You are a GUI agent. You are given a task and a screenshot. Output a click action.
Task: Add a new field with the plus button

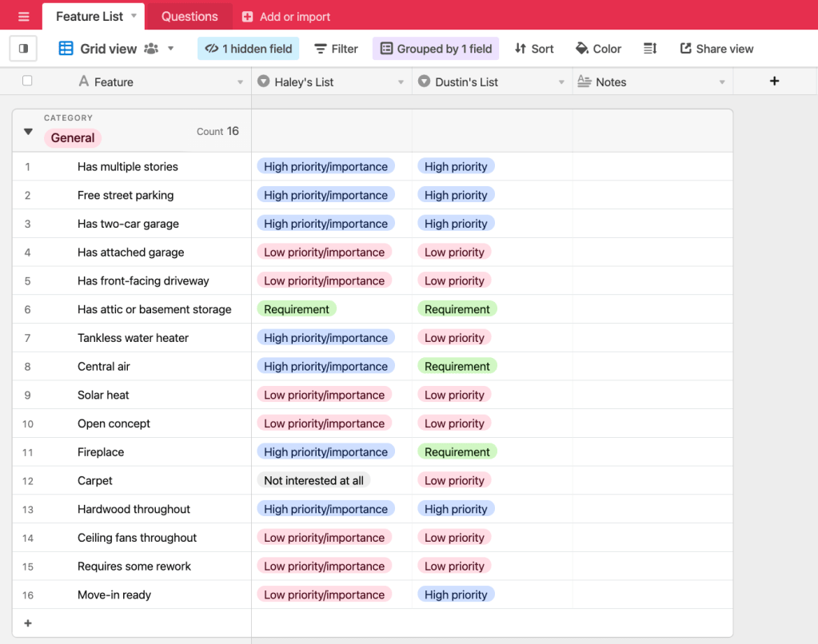772,81
